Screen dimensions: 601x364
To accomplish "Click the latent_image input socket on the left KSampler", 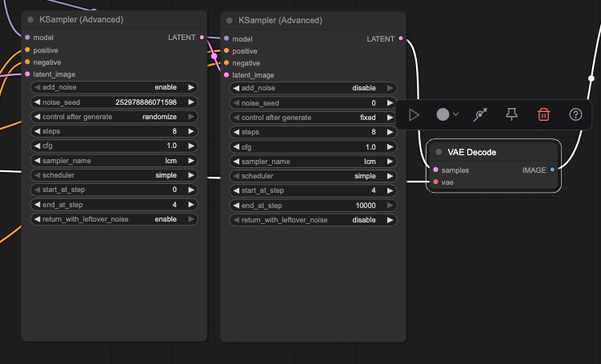I will pyautogui.click(x=27, y=74).
